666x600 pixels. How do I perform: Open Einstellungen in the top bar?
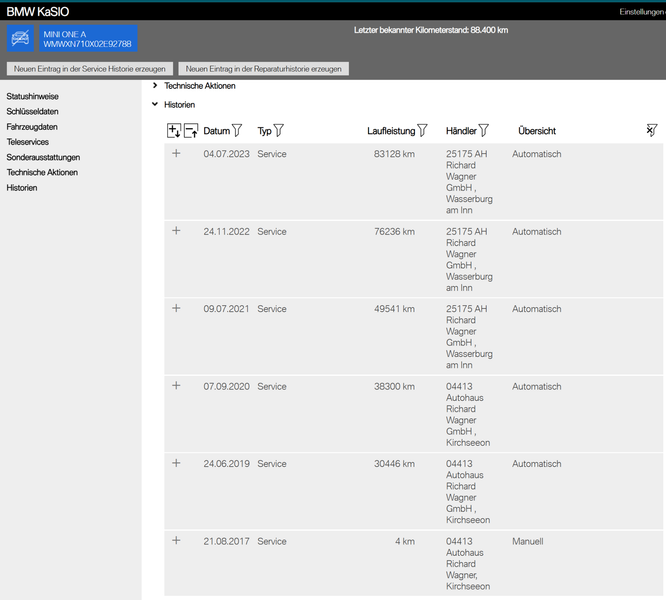642,12
